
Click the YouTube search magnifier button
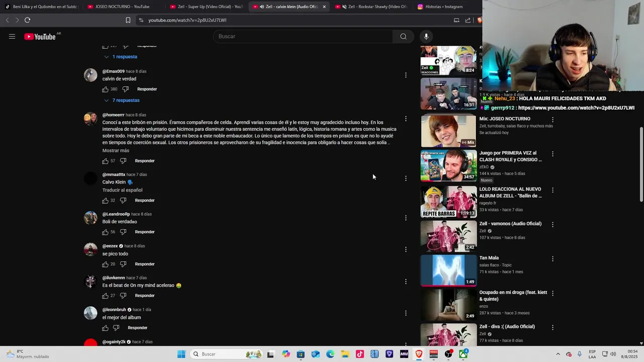tap(403, 36)
